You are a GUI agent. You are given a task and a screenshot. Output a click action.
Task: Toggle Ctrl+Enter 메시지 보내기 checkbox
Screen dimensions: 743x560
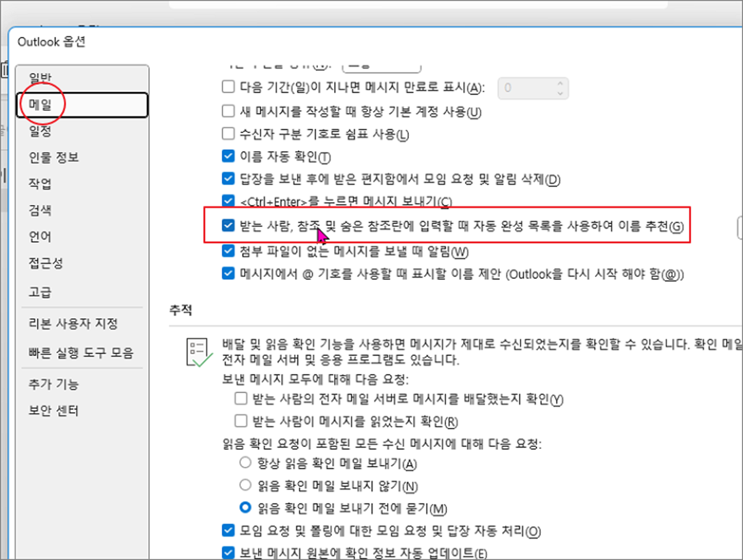pyautogui.click(x=228, y=202)
